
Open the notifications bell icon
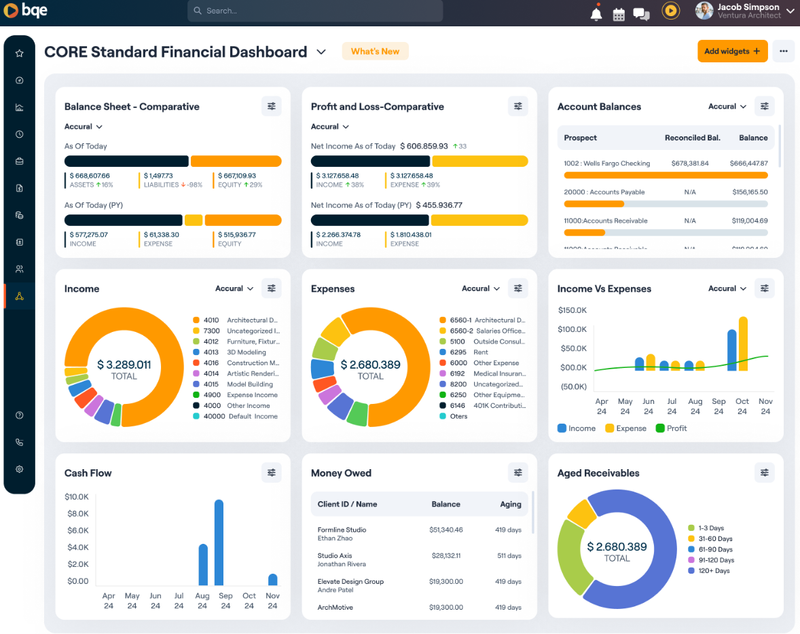pyautogui.click(x=596, y=12)
